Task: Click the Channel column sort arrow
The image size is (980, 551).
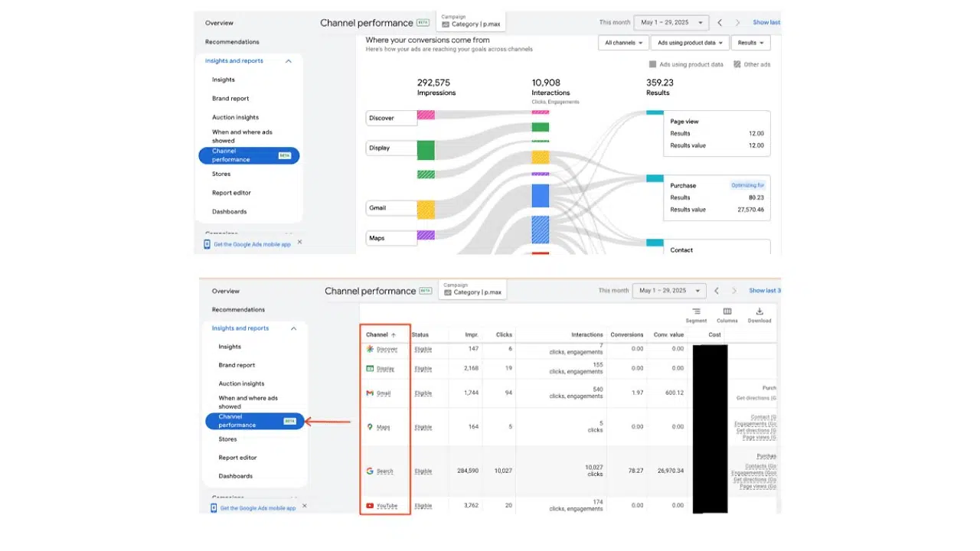Action: pos(394,334)
